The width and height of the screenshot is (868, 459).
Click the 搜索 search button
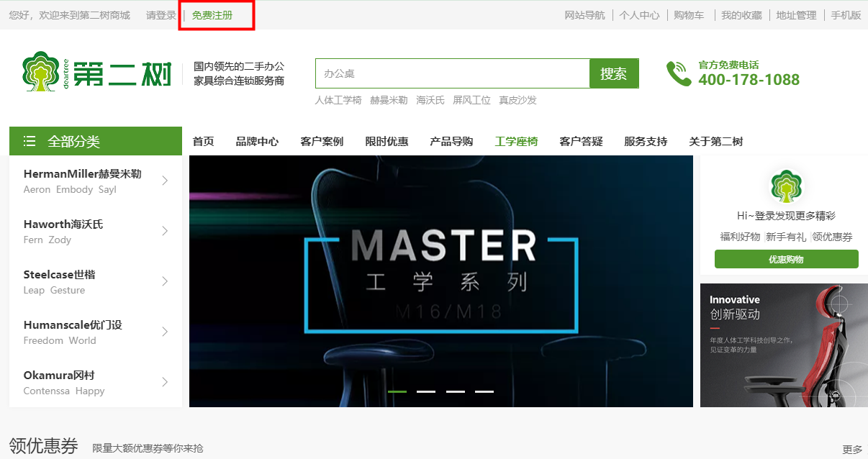(614, 73)
